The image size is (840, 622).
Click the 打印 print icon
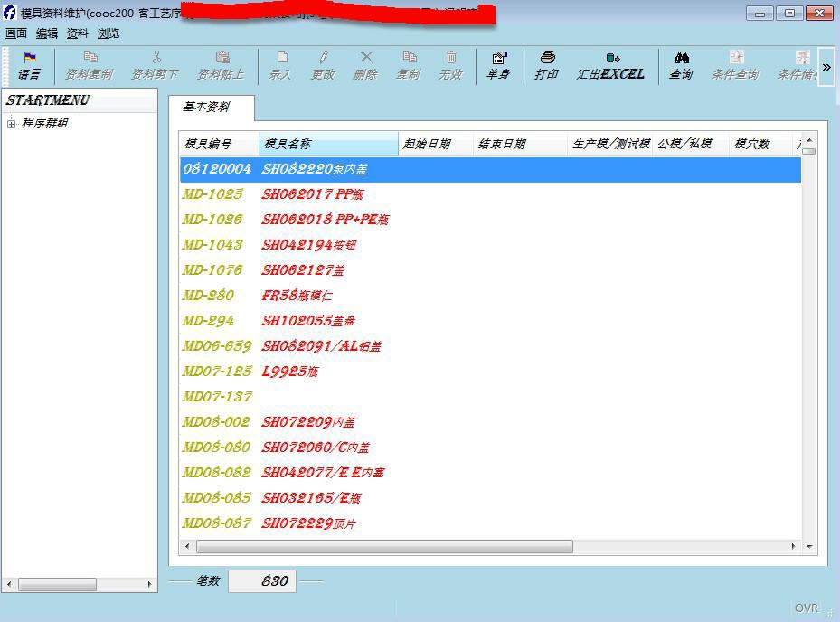546,65
